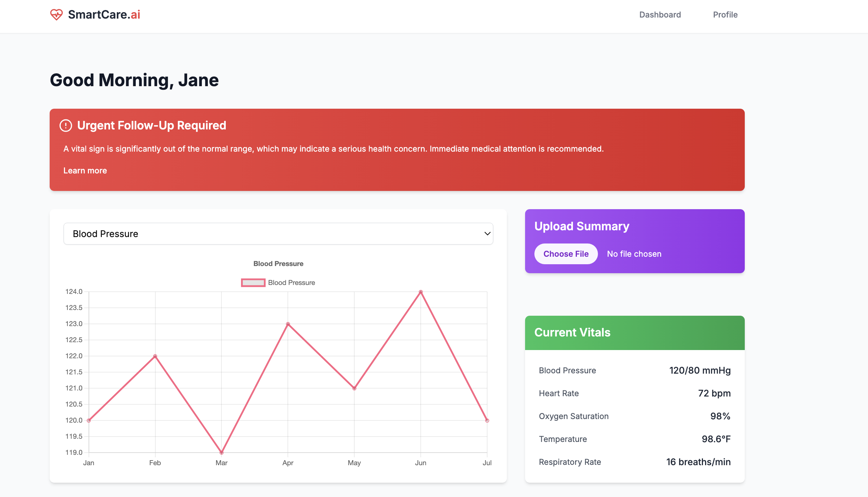The width and height of the screenshot is (868, 497).
Task: Go to the Dashboard nav item
Action: pyautogui.click(x=660, y=15)
